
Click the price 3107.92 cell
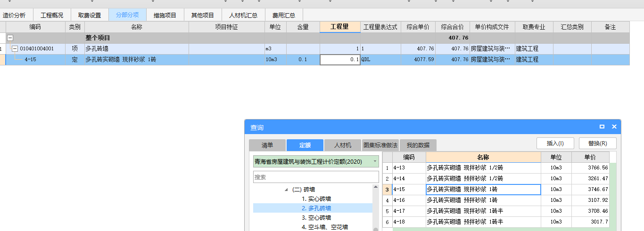tap(590, 200)
